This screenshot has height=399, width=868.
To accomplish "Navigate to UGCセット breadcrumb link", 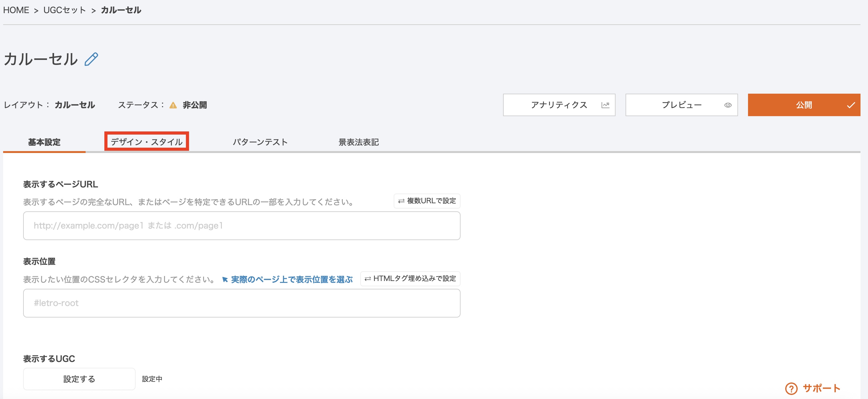I will click(x=65, y=10).
